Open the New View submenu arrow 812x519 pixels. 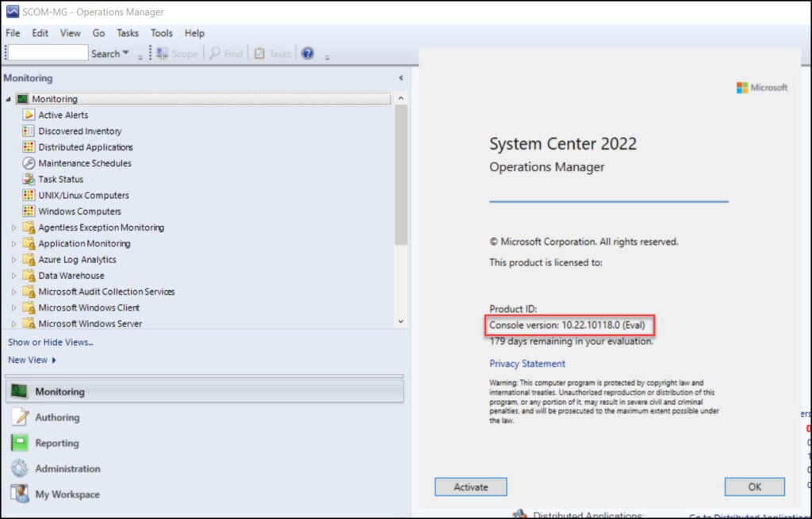click(54, 361)
